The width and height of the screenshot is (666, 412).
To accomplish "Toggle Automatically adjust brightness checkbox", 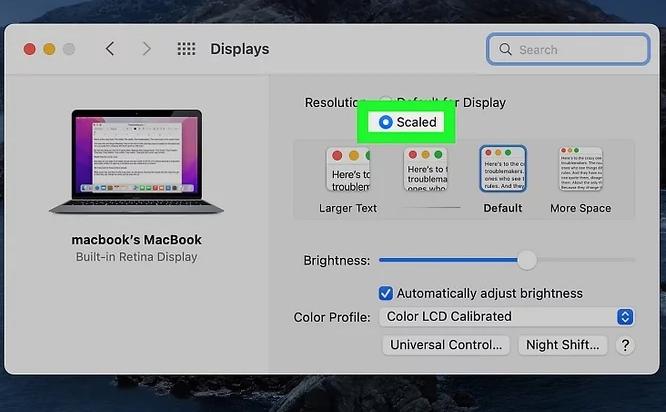I will pyautogui.click(x=386, y=293).
